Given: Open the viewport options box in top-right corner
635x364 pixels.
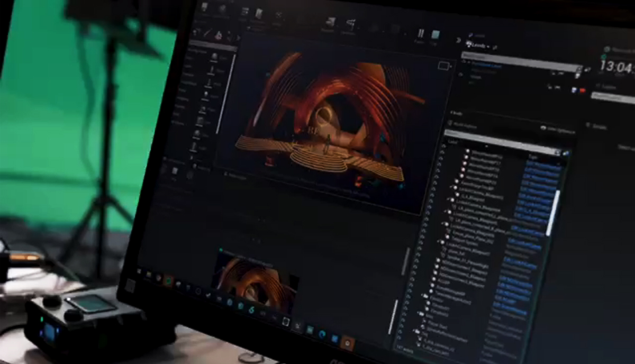Looking at the screenshot, I should (443, 66).
